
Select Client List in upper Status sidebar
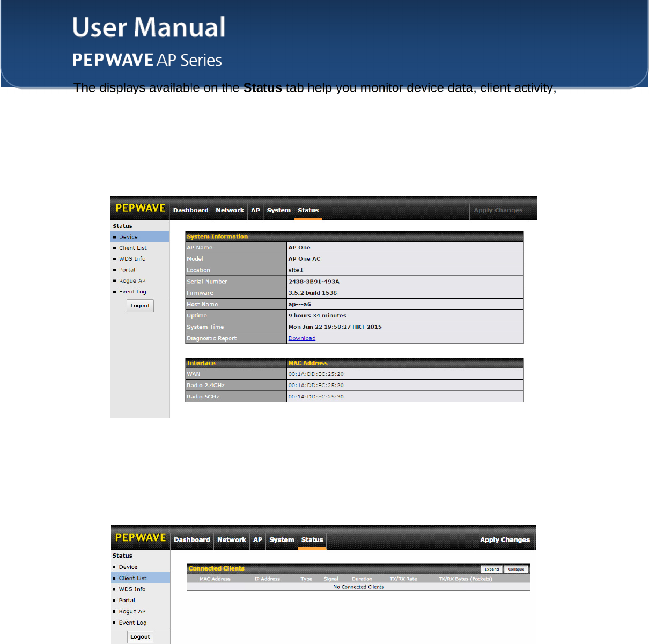(x=140, y=248)
